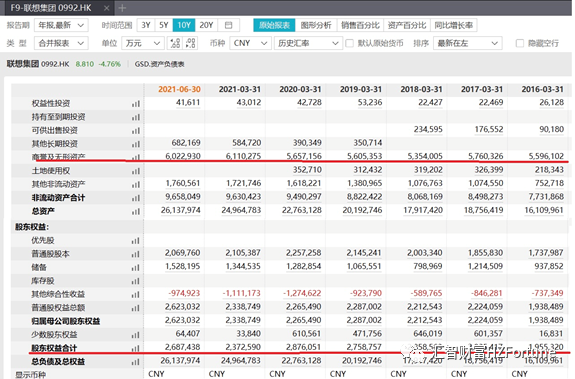Click 显示币种 row label

tap(30, 375)
